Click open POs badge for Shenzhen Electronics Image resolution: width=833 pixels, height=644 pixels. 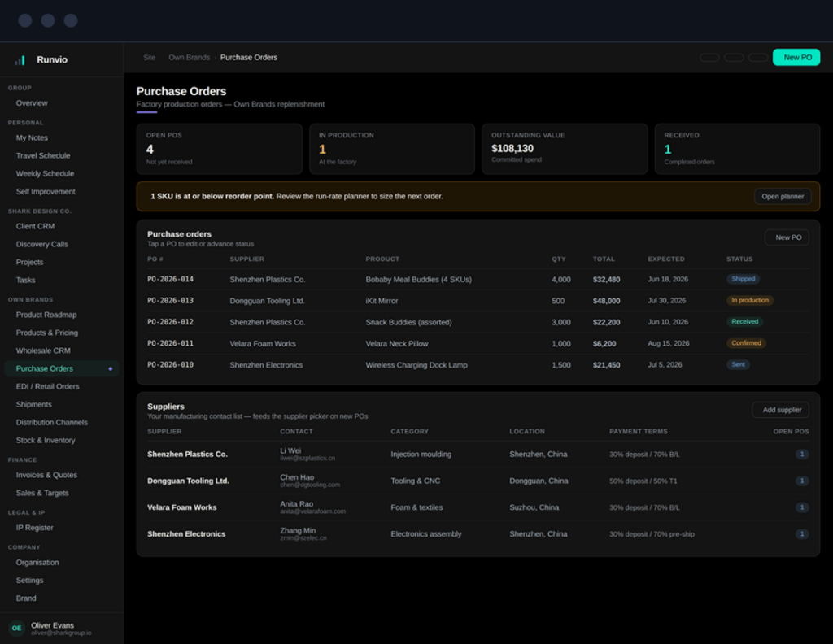click(801, 534)
